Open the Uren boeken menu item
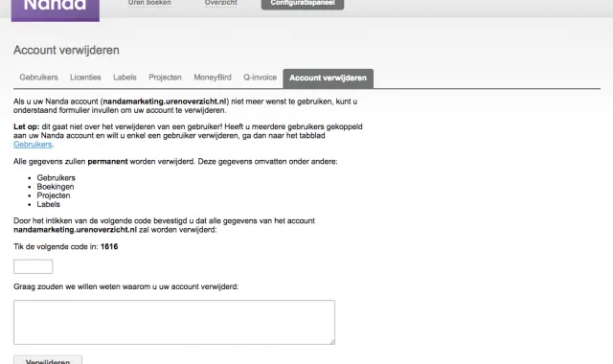Viewport: 613px width, 364px height. (x=149, y=3)
